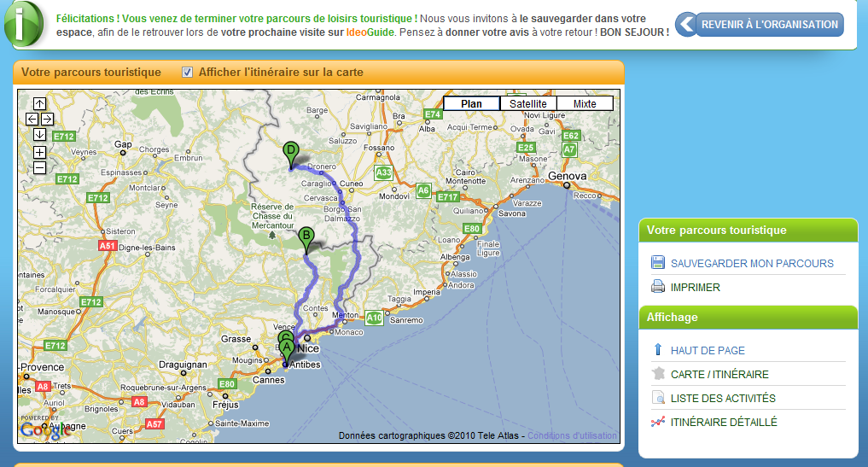Switch map to Plan view
The height and width of the screenshot is (467, 868).
pyautogui.click(x=471, y=104)
